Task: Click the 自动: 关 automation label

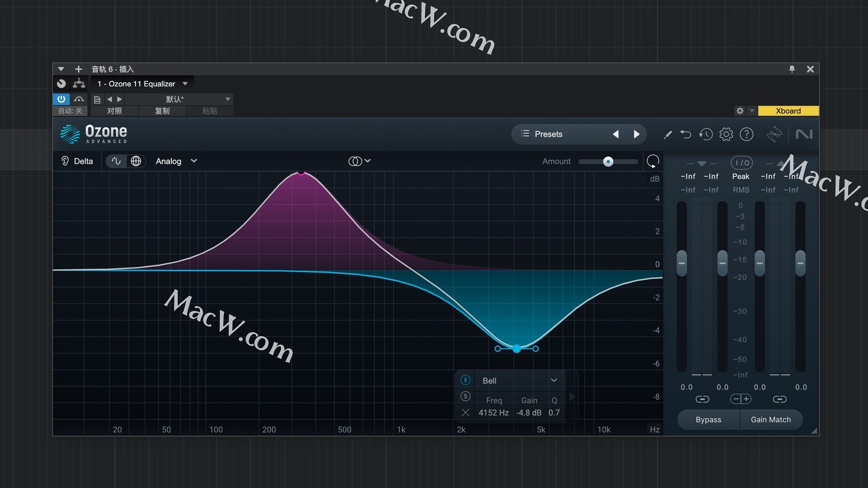Action: 70,111
